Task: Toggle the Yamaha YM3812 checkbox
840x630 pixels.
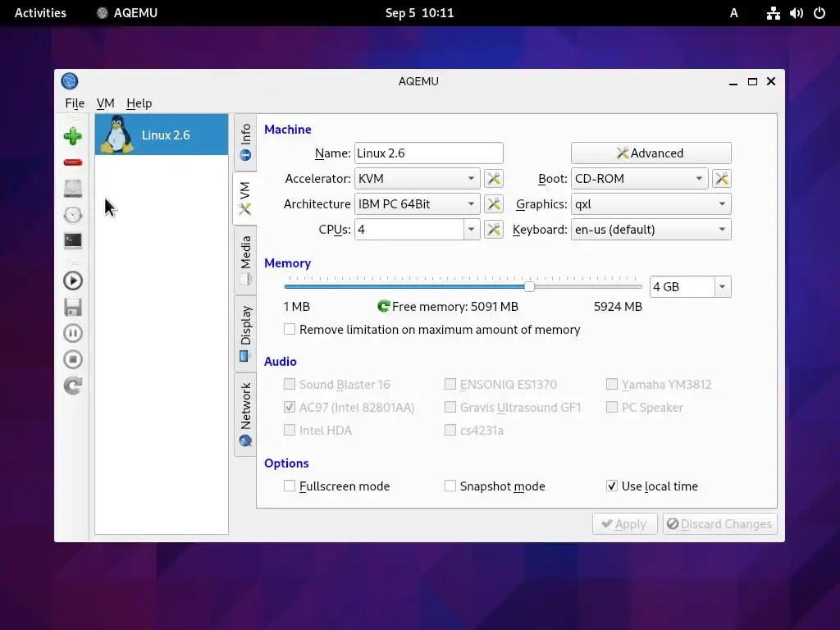Action: pos(611,384)
